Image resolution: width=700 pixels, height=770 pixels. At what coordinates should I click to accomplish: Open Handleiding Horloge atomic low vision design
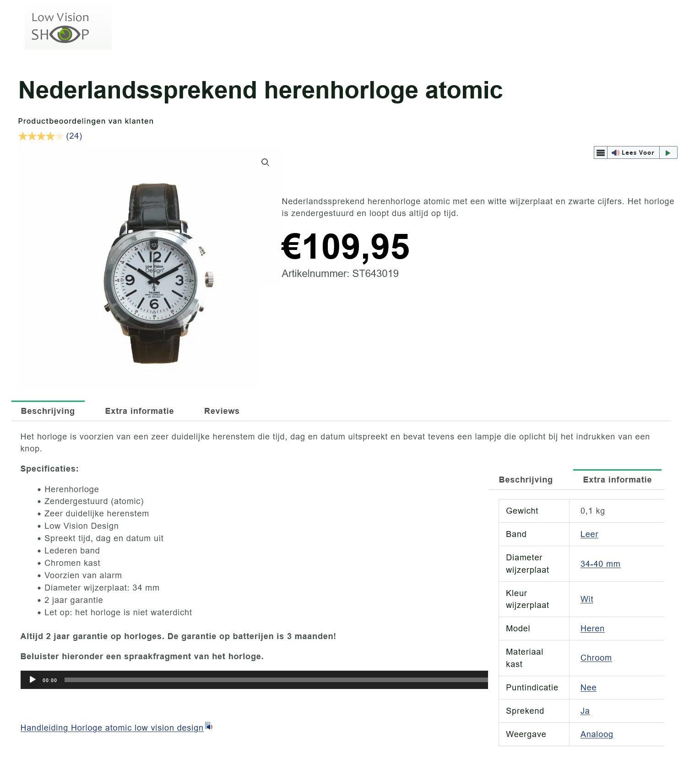click(111, 727)
